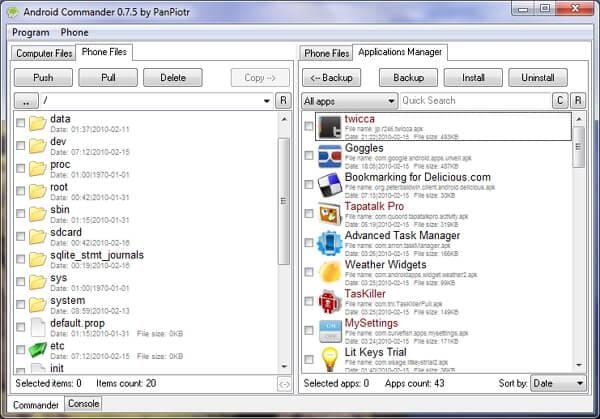
Task: Select the Commander bottom tab
Action: (36, 405)
